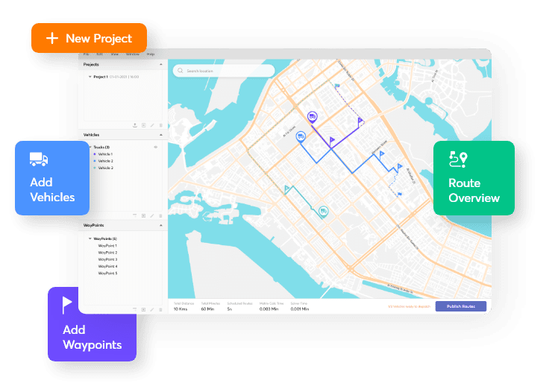Collapse the Project 1 tree triangle
Image resolution: width=555 pixels, height=392 pixels.
pyautogui.click(x=90, y=77)
